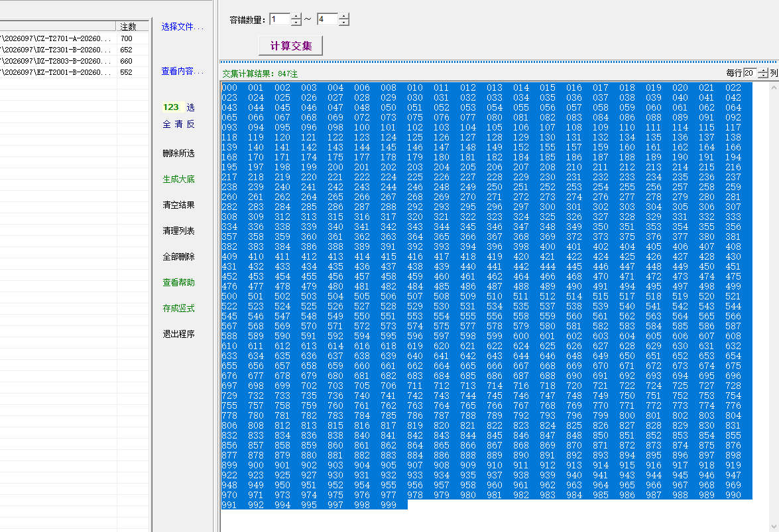
Task: Click the 选 link
Action: coord(191,107)
